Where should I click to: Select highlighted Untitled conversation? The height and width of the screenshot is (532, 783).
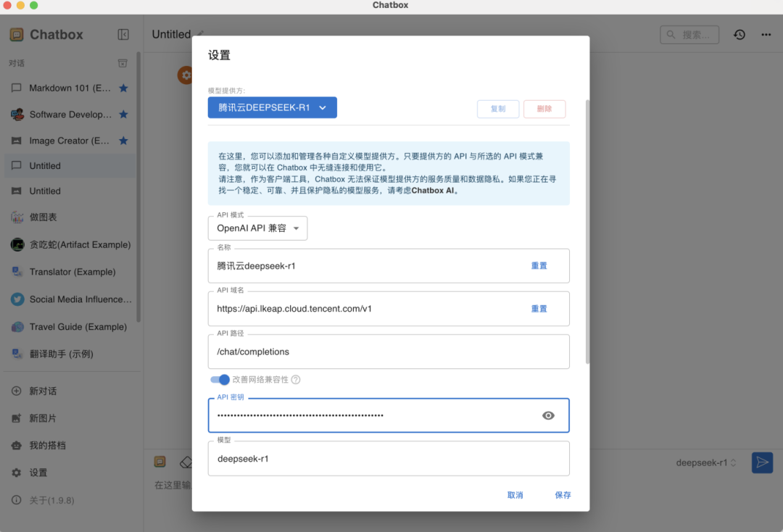click(70, 166)
